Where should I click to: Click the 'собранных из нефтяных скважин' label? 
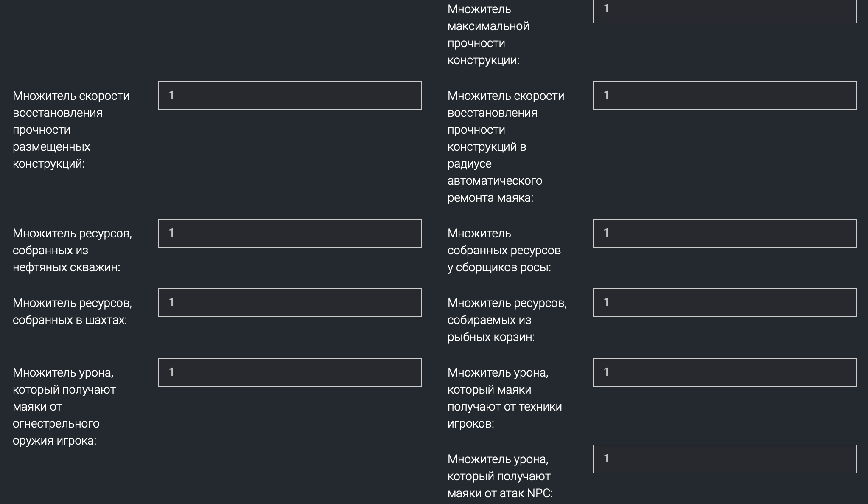click(x=66, y=259)
